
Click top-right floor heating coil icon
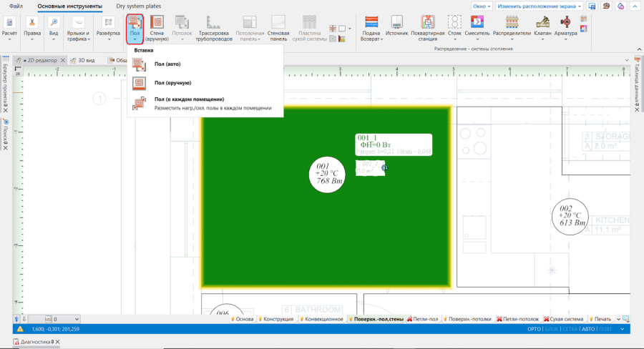(x=606, y=6)
